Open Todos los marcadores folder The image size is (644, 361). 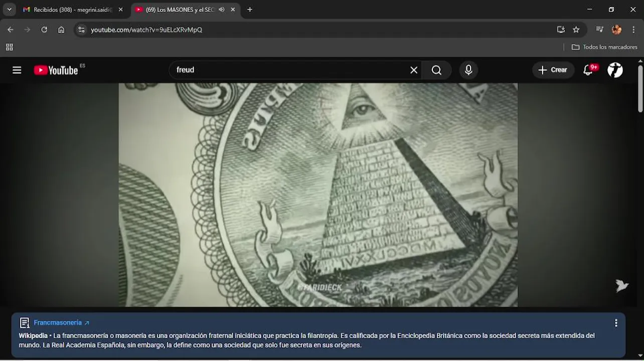tap(604, 47)
